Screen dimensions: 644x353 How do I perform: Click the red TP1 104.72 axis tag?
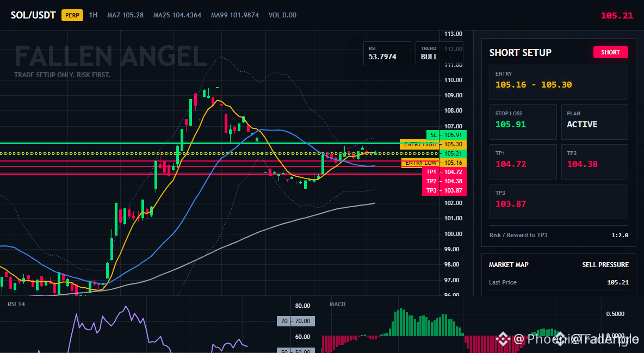click(444, 172)
